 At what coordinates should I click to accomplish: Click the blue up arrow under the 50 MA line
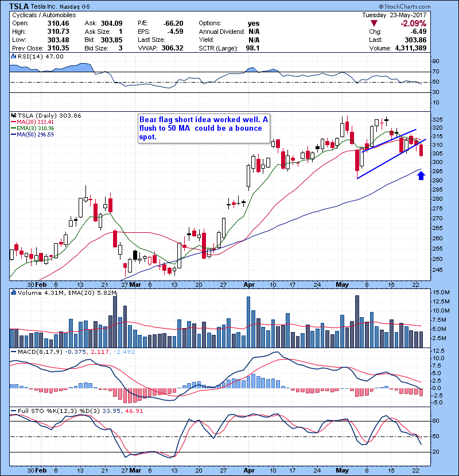421,175
